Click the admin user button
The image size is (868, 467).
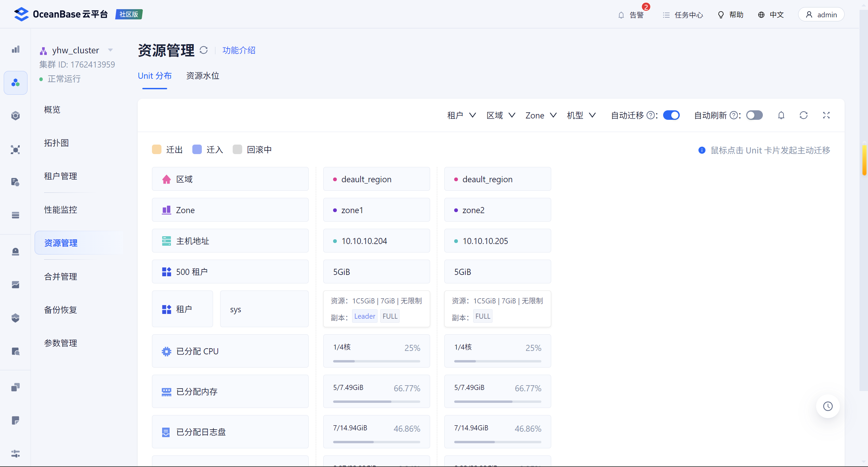coord(821,15)
